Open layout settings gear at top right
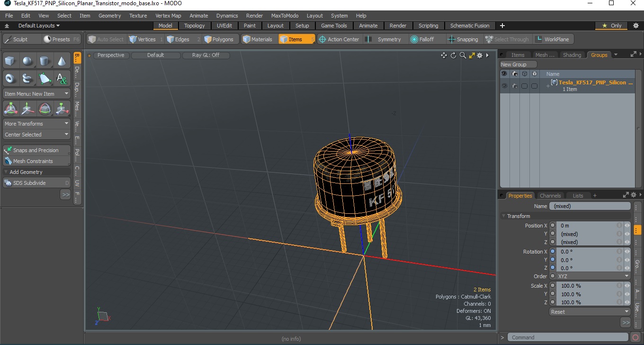 click(x=636, y=26)
